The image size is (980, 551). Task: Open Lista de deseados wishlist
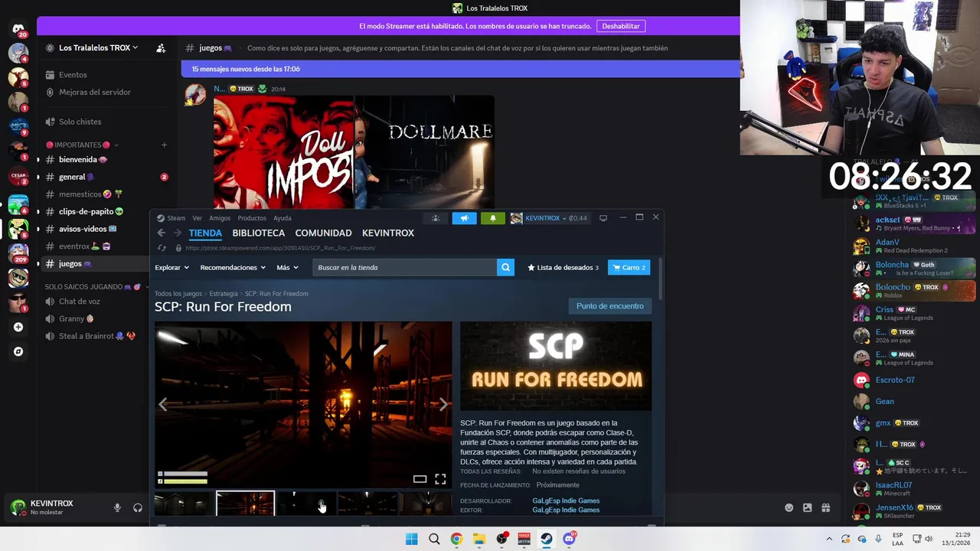pos(563,267)
